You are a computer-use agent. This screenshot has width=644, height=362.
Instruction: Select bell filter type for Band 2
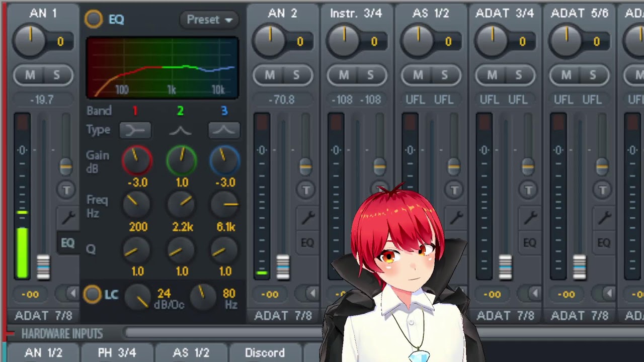(x=180, y=130)
